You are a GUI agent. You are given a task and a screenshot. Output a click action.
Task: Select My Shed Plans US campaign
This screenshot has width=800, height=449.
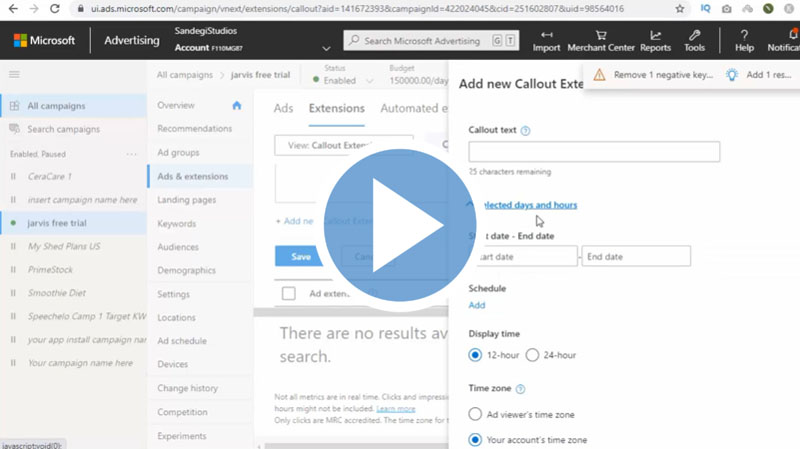(x=64, y=246)
